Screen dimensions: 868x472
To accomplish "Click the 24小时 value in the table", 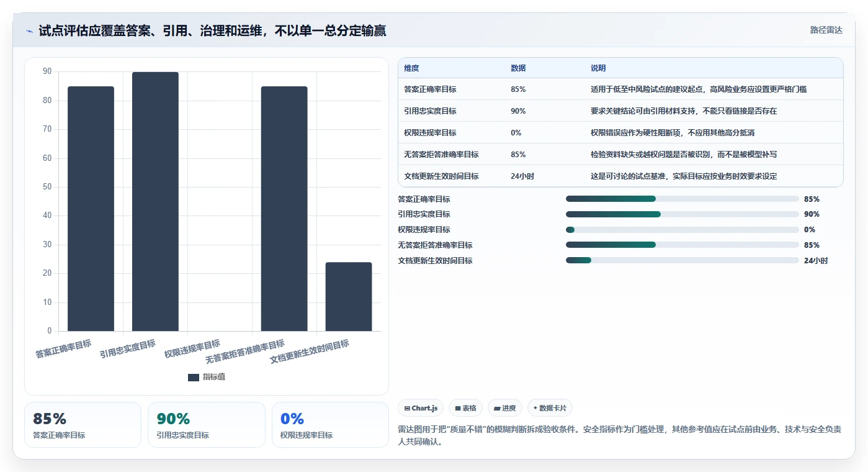I will [522, 176].
